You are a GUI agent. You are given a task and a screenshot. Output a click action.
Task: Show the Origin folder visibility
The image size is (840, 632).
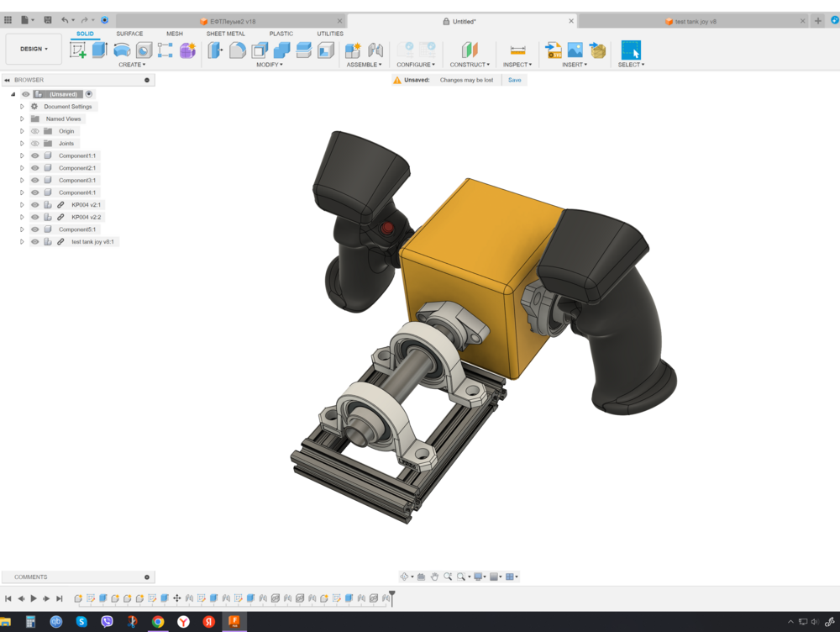pyautogui.click(x=34, y=131)
